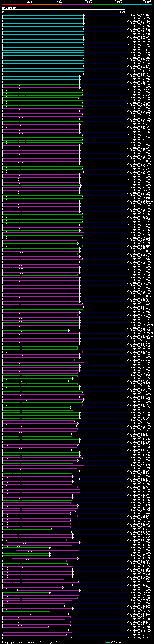
Task: Click the AV549160 query name label
Action: point(9,8)
